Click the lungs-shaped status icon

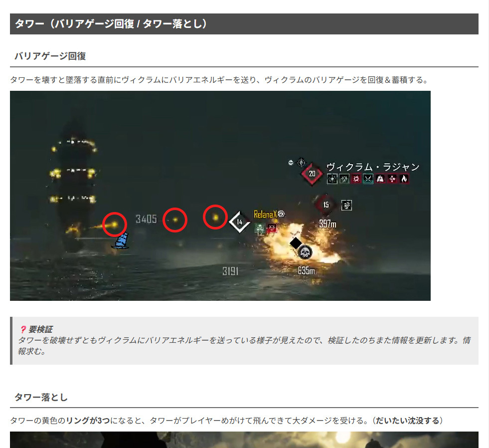pos(380,179)
